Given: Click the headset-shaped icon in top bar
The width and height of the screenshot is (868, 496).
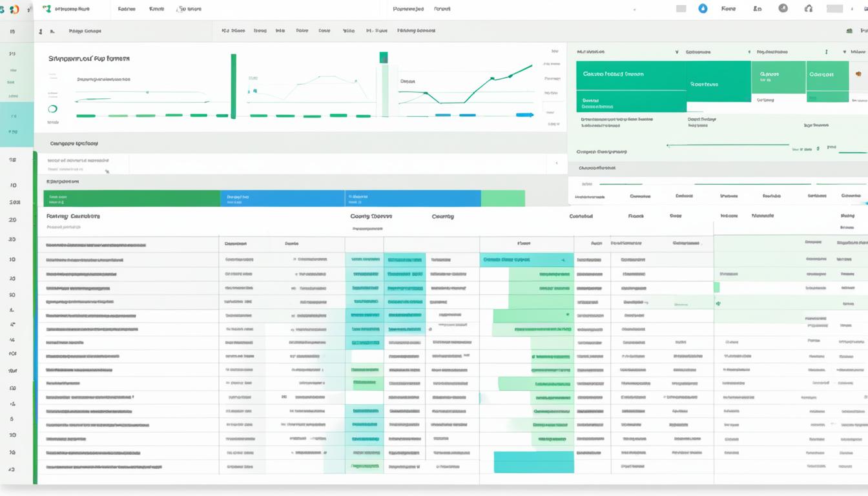Looking at the screenshot, I should pos(808,8).
